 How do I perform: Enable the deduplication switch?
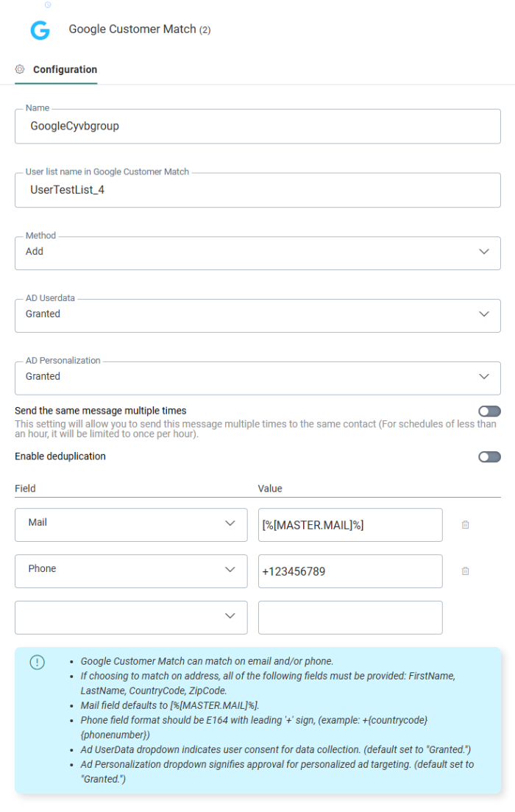click(x=489, y=457)
